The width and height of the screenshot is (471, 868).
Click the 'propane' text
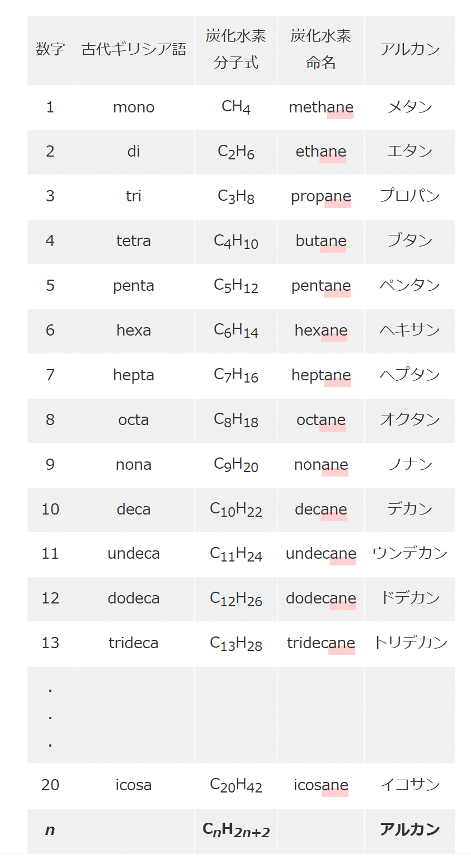click(x=321, y=196)
